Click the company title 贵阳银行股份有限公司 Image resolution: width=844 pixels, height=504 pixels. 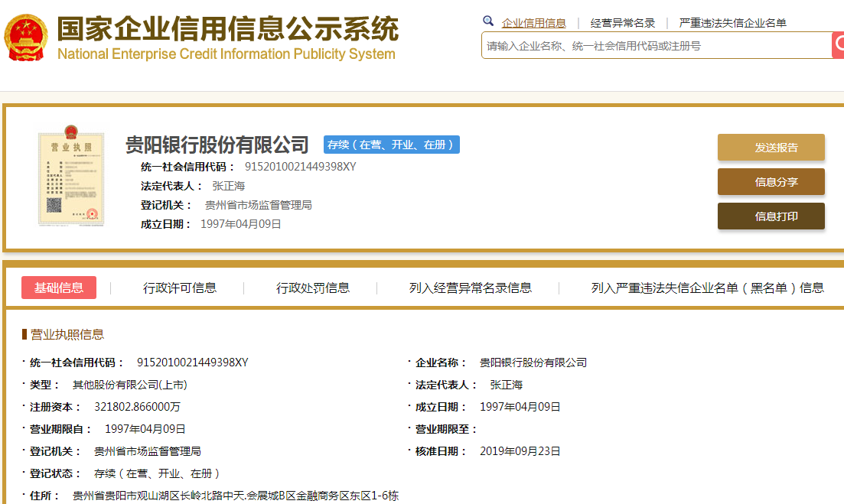click(217, 145)
